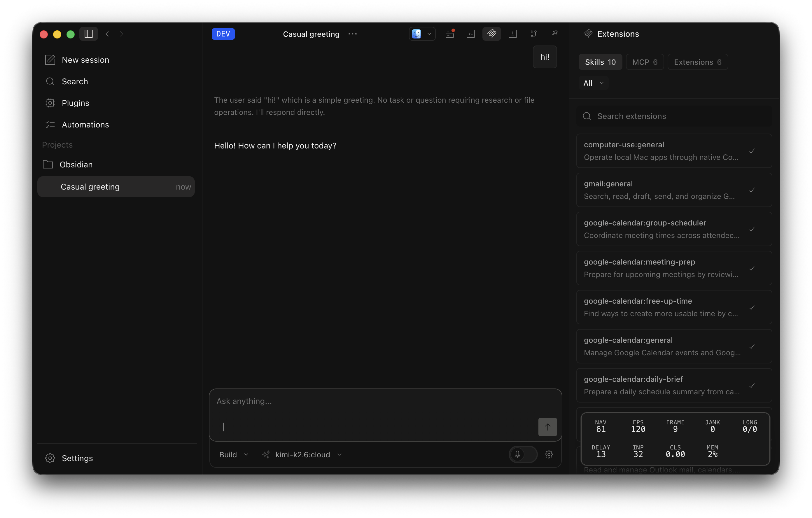Image resolution: width=812 pixels, height=518 pixels.
Task: Open the computer-use:general skill title
Action: pyautogui.click(x=624, y=144)
